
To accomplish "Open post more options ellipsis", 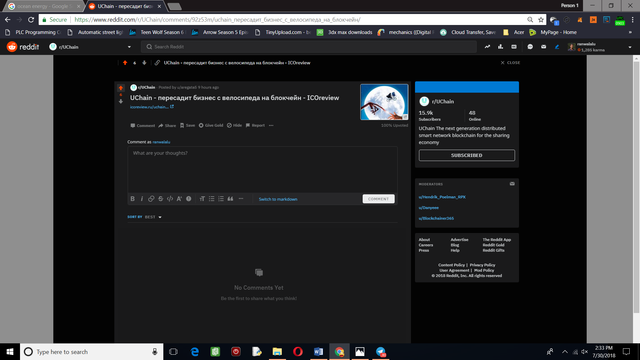I will [271, 126].
